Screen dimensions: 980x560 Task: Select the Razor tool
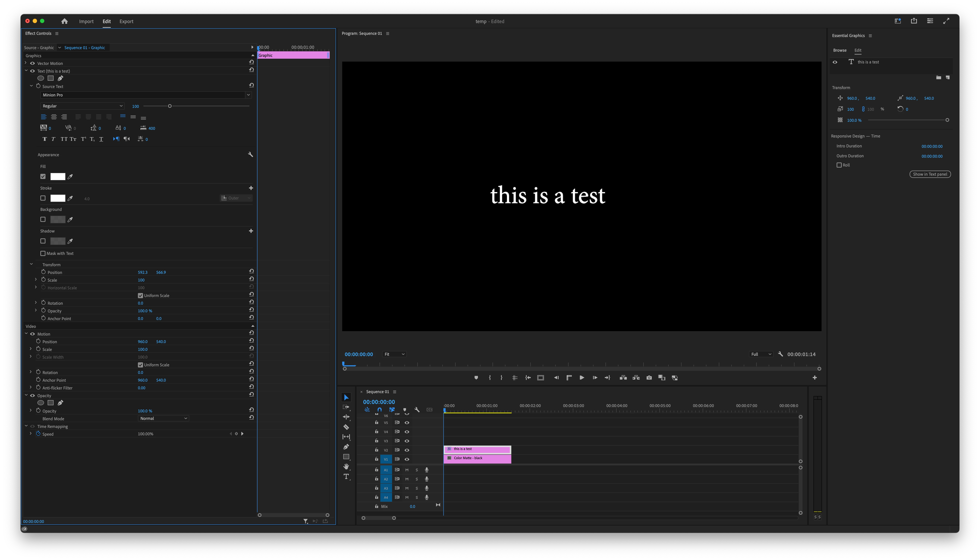(346, 427)
